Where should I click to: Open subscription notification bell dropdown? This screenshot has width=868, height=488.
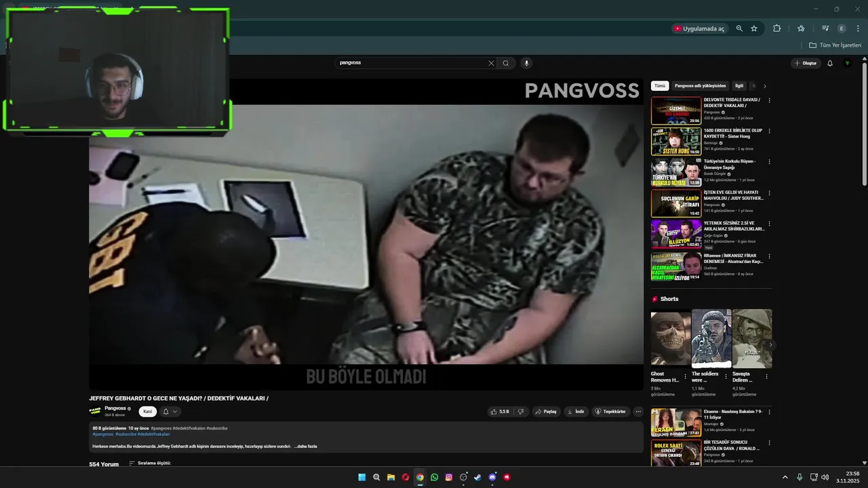pos(170,411)
